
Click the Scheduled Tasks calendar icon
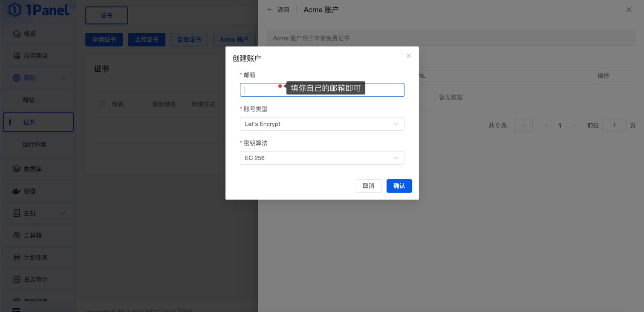(17, 258)
